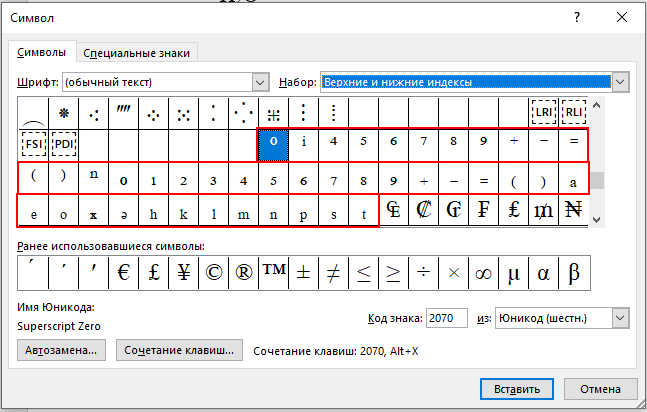Expand the Набор subset dropdown
The image size is (647, 412).
pos(620,82)
